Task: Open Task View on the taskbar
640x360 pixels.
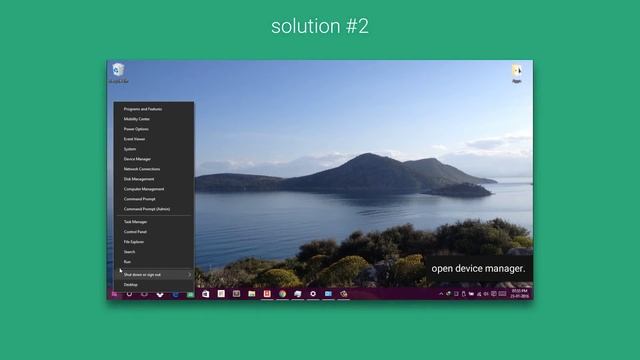Action: [x=144, y=294]
